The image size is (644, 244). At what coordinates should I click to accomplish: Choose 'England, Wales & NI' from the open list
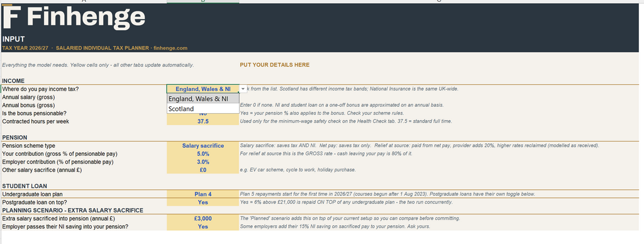click(203, 99)
